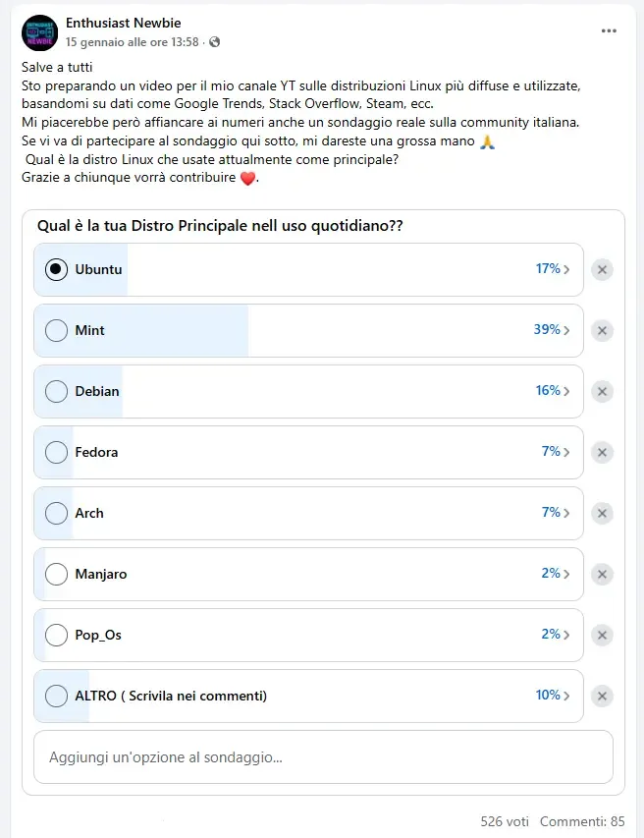
Task: Click the globe audience icon beside the date
Action: click(x=214, y=42)
